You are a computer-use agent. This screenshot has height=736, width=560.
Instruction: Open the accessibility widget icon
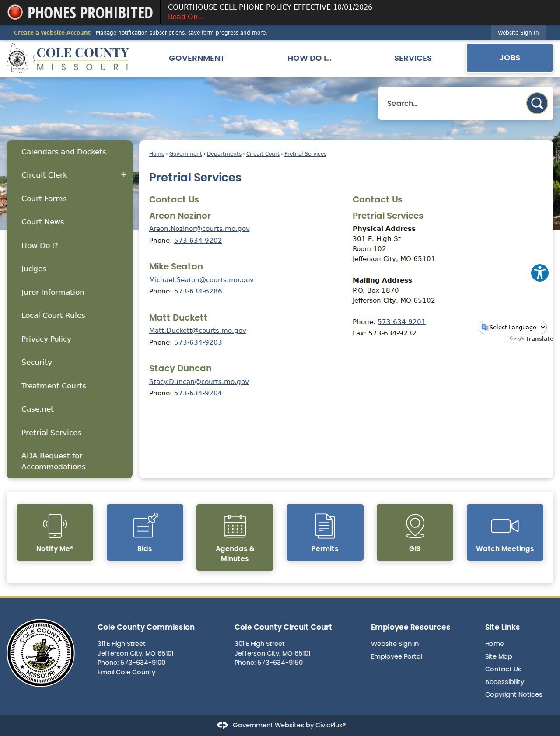click(x=540, y=273)
